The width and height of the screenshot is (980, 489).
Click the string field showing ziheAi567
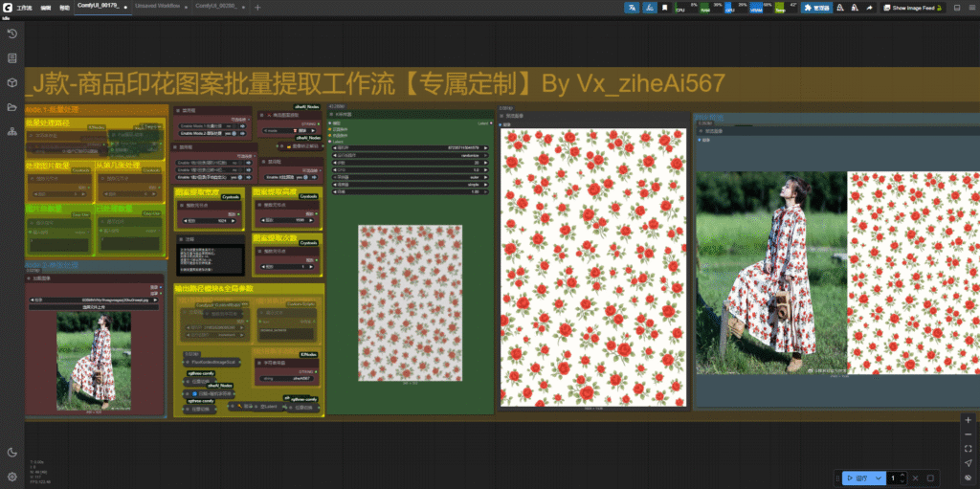(x=287, y=378)
